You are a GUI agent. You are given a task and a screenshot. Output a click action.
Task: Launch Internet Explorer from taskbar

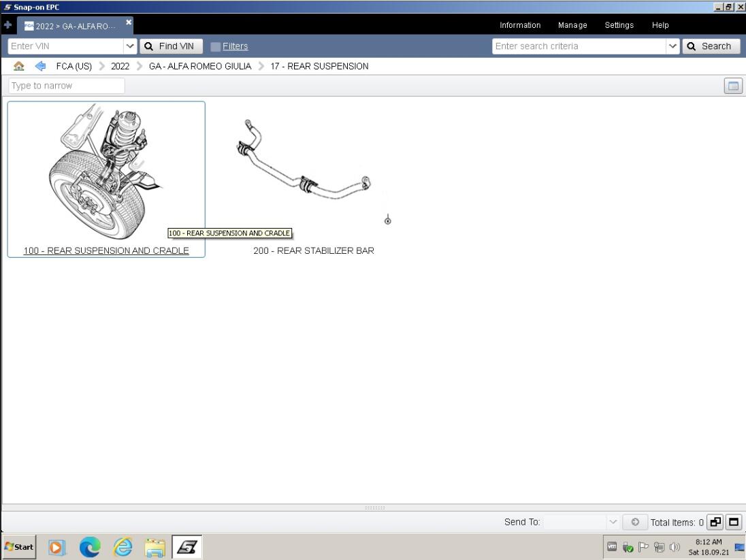point(123,547)
